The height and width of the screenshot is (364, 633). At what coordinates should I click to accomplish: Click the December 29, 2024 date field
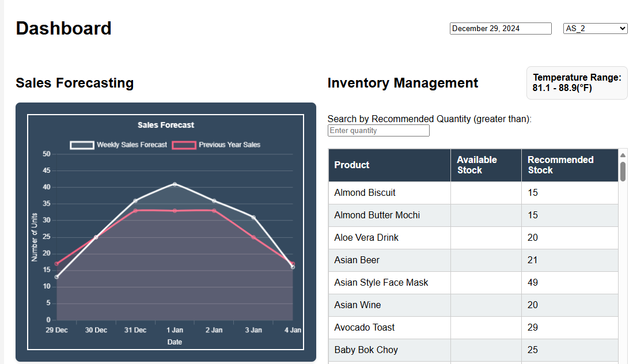point(501,28)
